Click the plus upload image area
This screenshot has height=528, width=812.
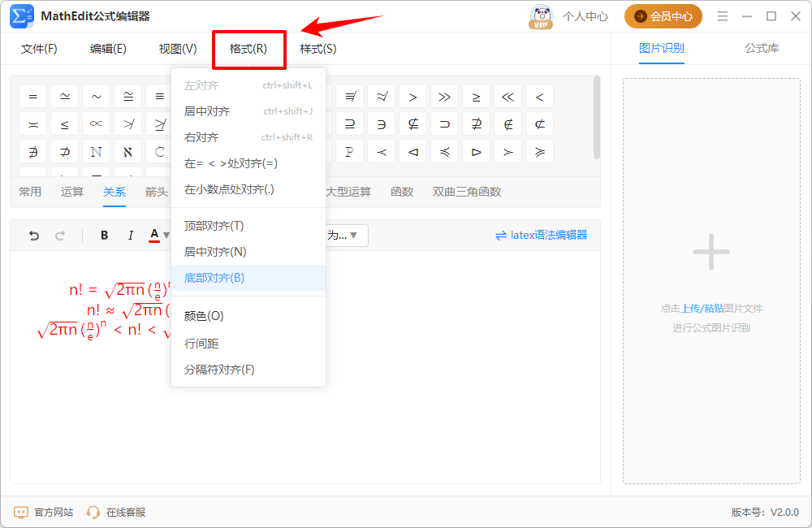711,252
